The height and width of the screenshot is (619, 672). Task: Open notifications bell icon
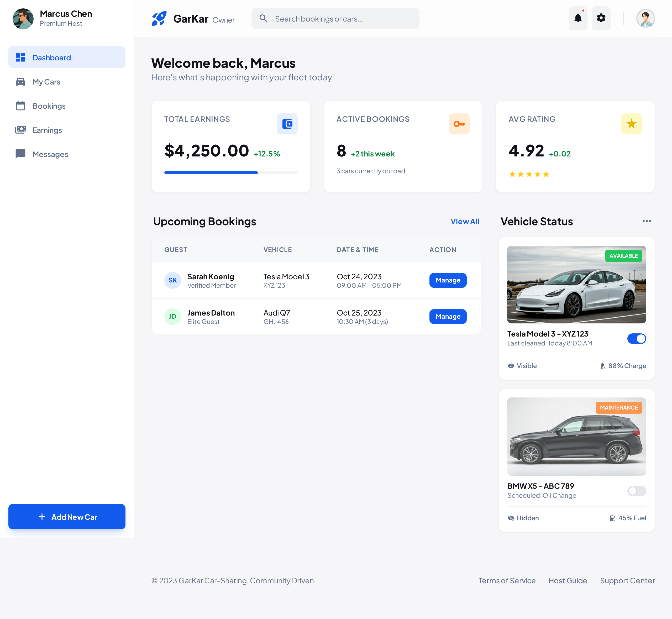[578, 18]
